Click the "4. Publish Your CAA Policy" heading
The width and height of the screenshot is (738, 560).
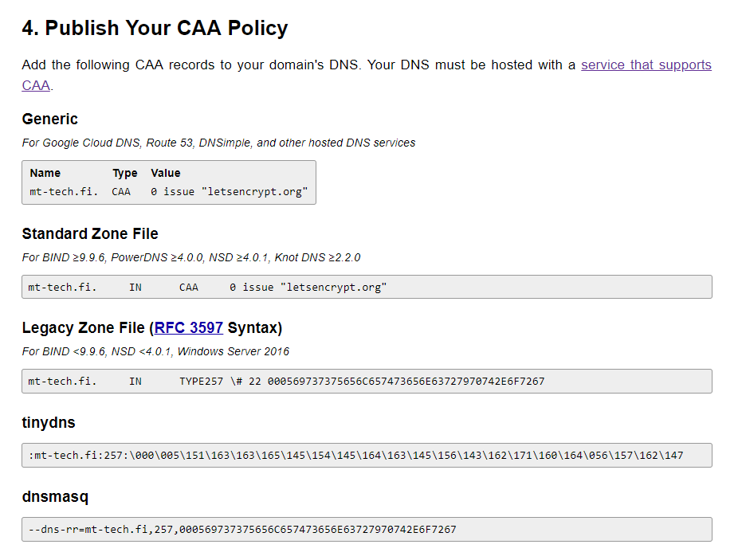point(155,29)
